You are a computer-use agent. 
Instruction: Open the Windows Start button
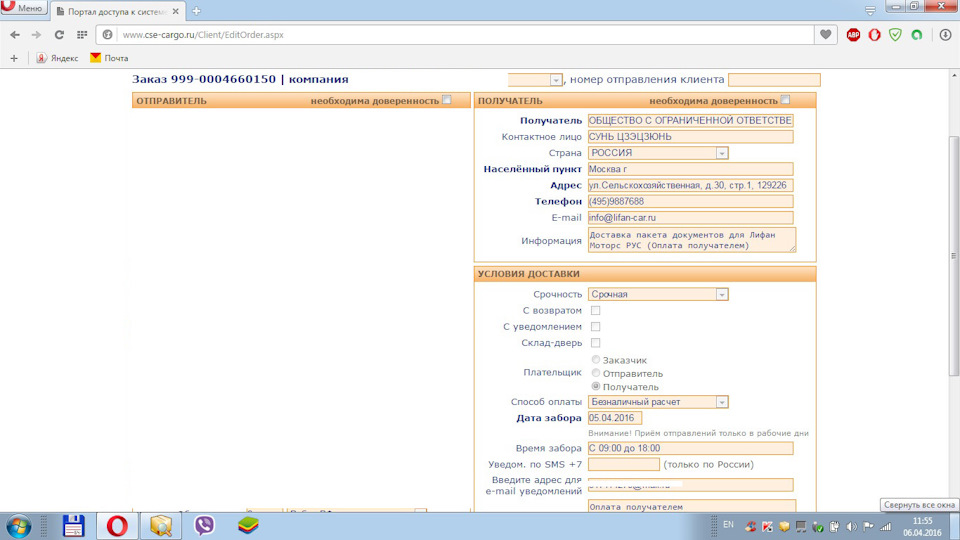(x=18, y=527)
